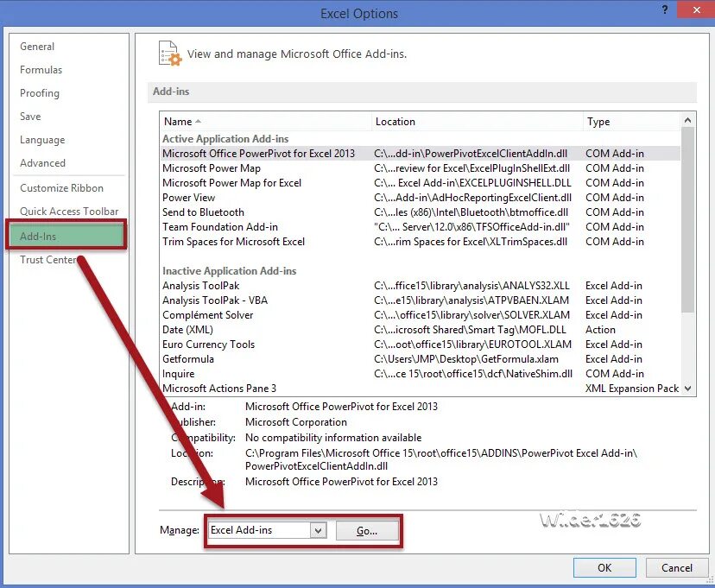Click the add-ins list scrollbar thumb

[687, 220]
